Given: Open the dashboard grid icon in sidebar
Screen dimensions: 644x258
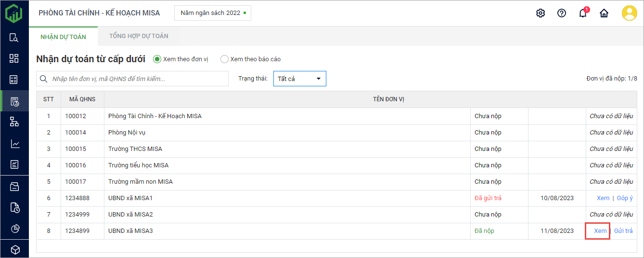Looking at the screenshot, I should click(x=14, y=58).
